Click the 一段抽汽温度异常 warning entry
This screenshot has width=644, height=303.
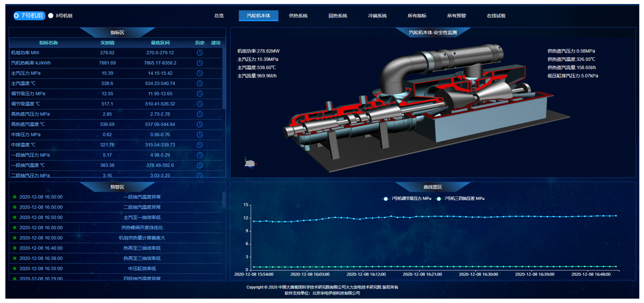pyautogui.click(x=142, y=197)
